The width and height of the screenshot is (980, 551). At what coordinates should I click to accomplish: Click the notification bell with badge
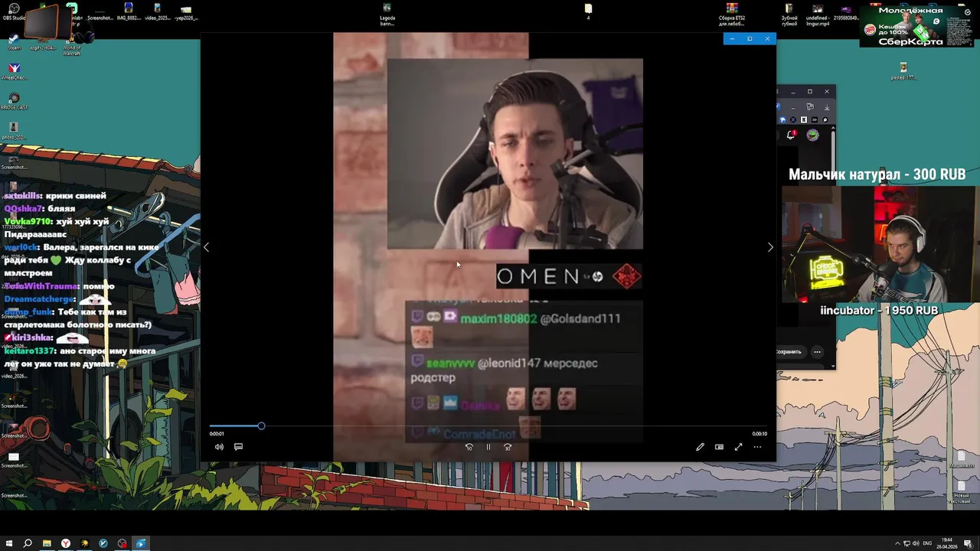click(x=792, y=135)
